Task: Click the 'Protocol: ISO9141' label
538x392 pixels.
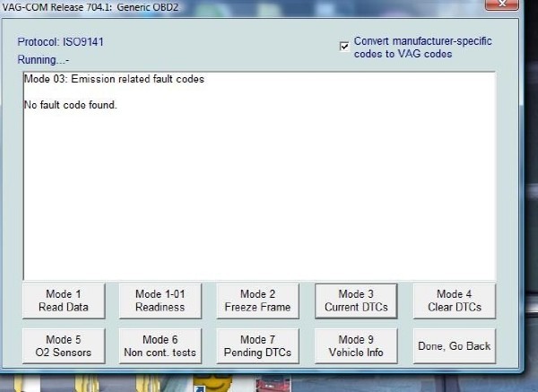Action: (60, 42)
